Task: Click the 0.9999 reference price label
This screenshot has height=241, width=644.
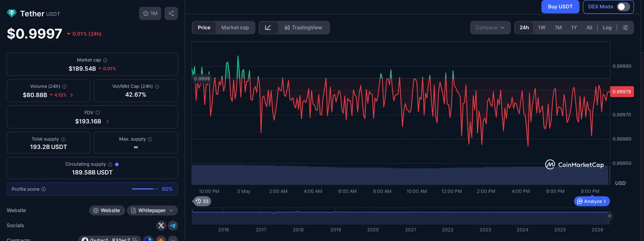Action: [x=202, y=79]
